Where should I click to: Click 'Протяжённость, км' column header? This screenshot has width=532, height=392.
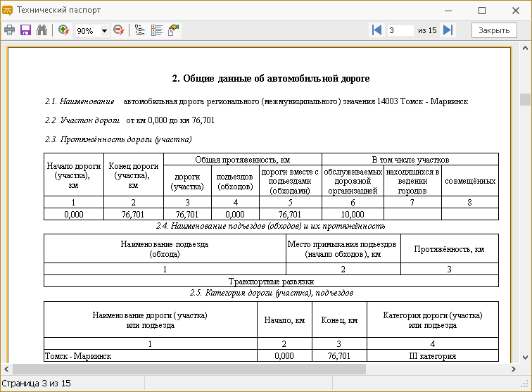coord(449,249)
